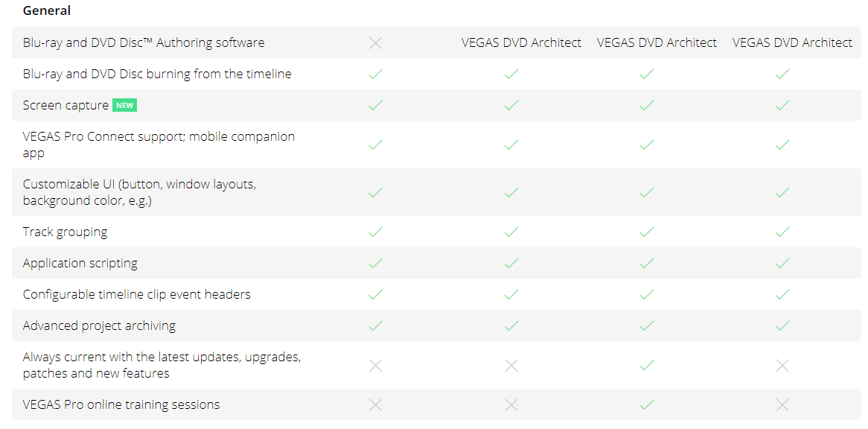
Task: Click the Advanced project archiving label
Action: (99, 325)
